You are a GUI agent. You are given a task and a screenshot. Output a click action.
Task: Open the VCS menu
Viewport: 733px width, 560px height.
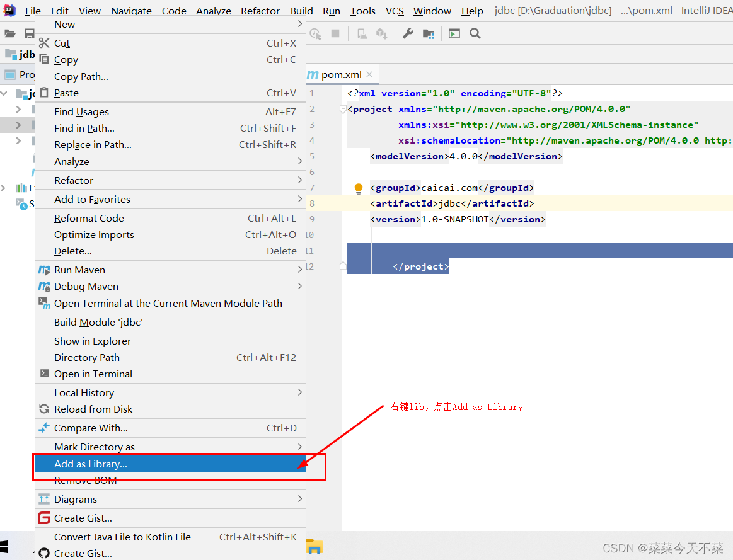(395, 11)
